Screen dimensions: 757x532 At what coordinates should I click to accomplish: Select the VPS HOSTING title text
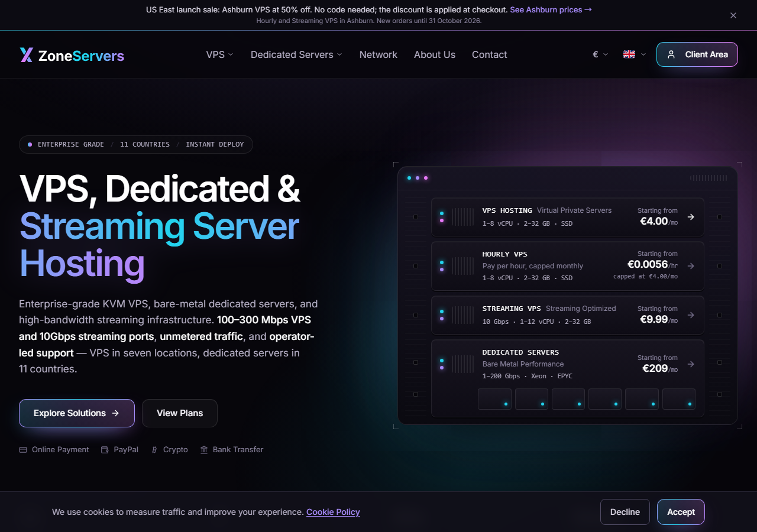(507, 210)
